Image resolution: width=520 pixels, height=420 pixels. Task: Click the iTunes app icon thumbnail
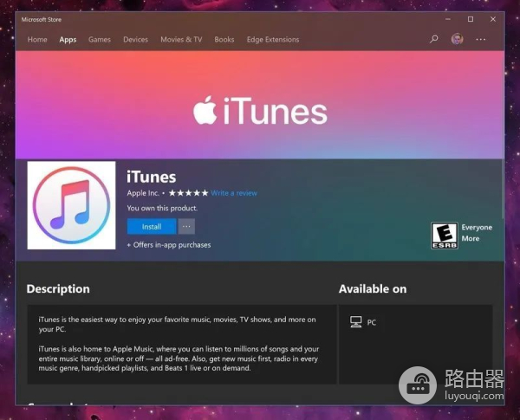click(x=71, y=205)
